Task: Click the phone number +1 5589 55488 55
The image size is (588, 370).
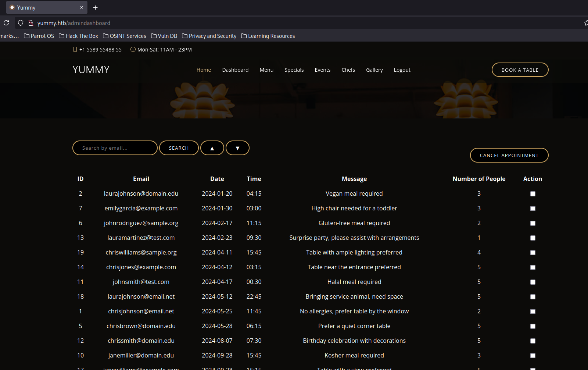Action: [x=100, y=50]
